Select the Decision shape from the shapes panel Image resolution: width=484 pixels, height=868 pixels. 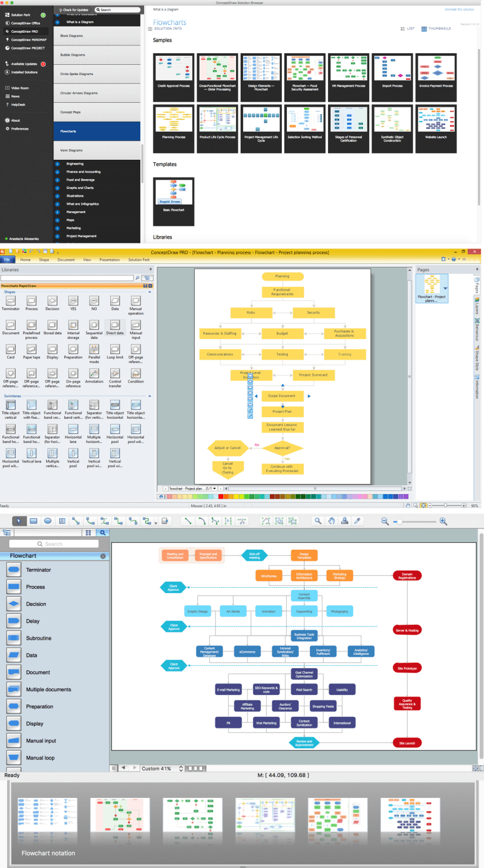[13, 602]
